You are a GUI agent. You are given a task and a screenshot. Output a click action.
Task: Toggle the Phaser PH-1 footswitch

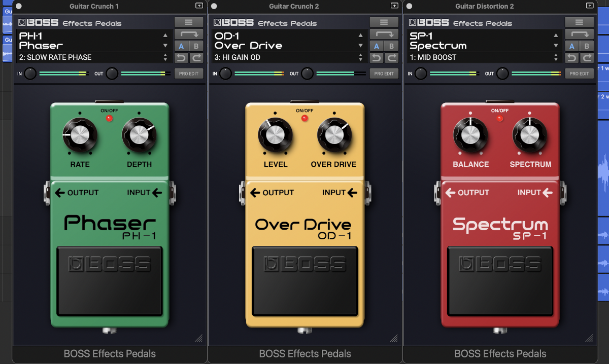(110, 281)
